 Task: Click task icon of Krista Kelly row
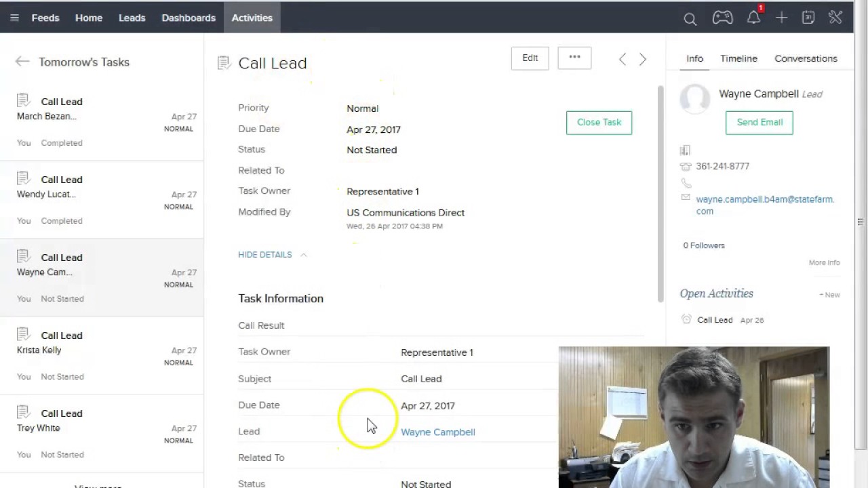23,335
